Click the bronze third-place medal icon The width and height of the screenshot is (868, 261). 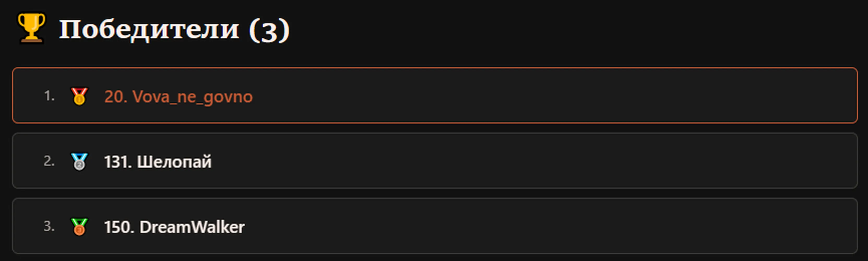[79, 227]
